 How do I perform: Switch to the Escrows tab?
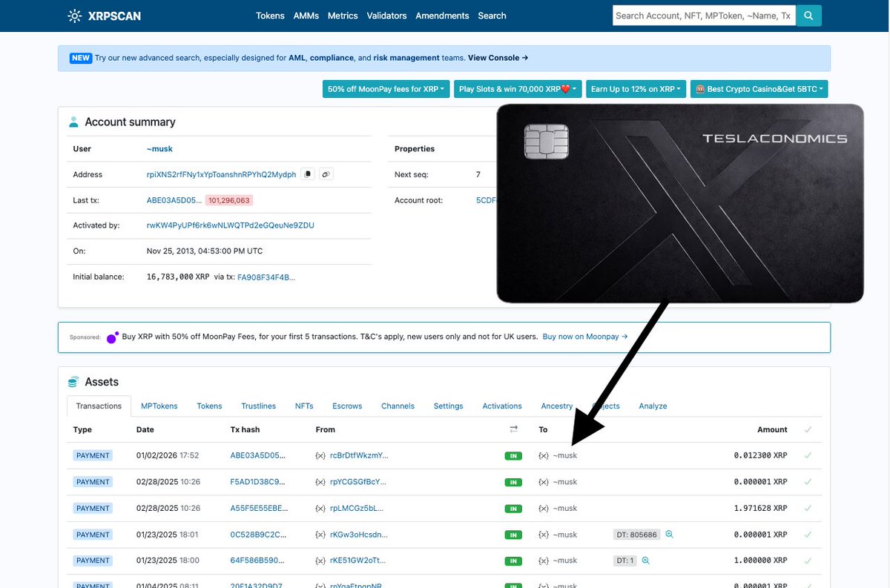click(x=347, y=406)
